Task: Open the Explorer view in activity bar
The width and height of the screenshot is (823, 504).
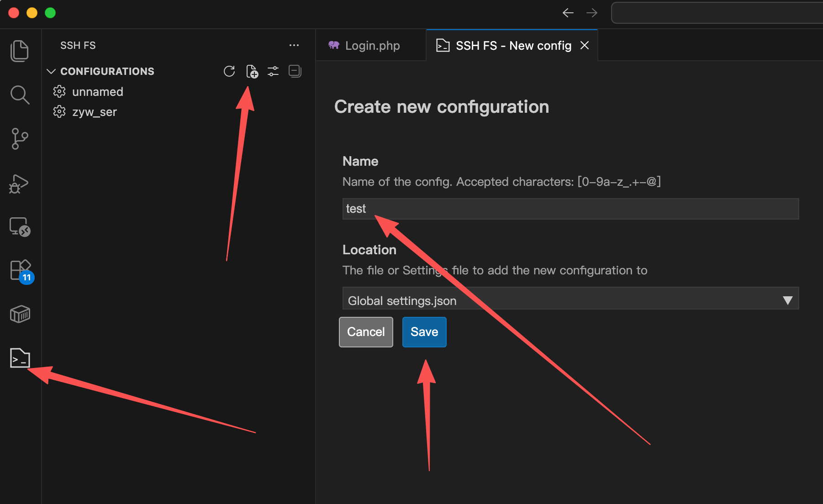Action: (20, 51)
